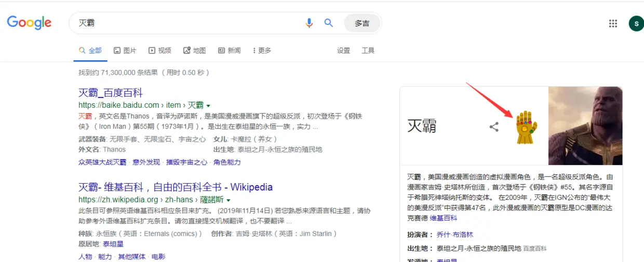The image size is (644, 262).
Task: Open the 灭霸_百度百科 result
Action: click(111, 93)
